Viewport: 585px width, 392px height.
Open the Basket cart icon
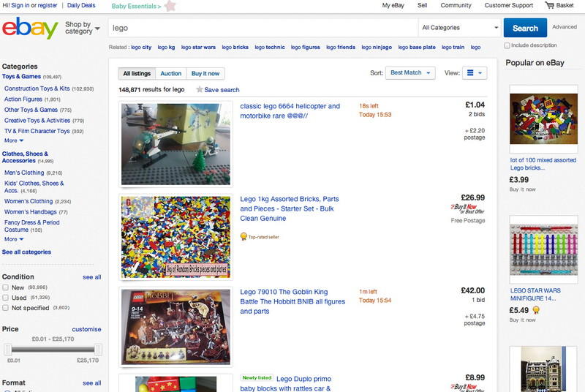tap(549, 5)
